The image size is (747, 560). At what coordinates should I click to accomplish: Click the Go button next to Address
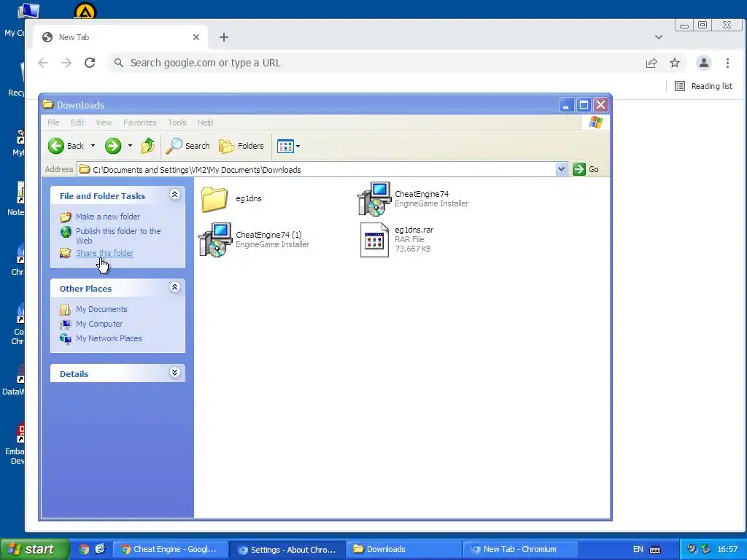[587, 169]
